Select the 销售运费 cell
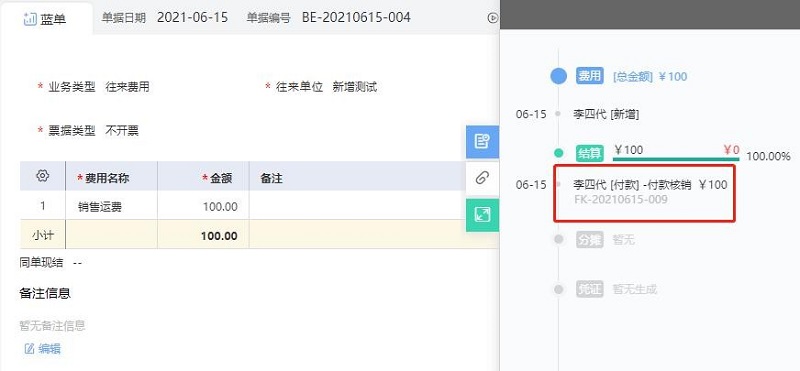800x371 pixels. 111,206
